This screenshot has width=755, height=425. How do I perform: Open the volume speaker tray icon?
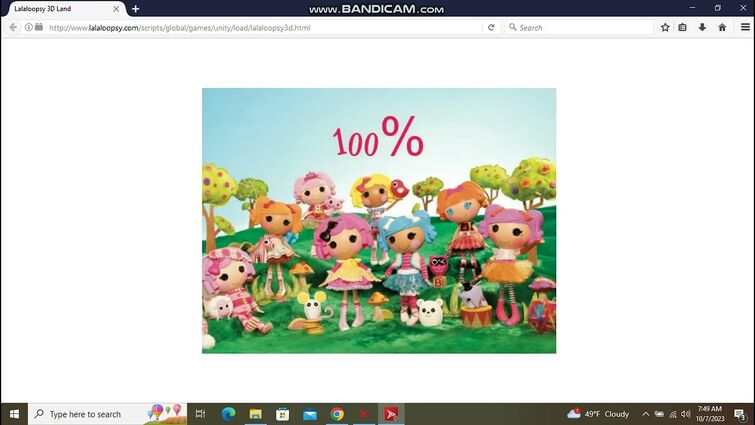coord(686,414)
